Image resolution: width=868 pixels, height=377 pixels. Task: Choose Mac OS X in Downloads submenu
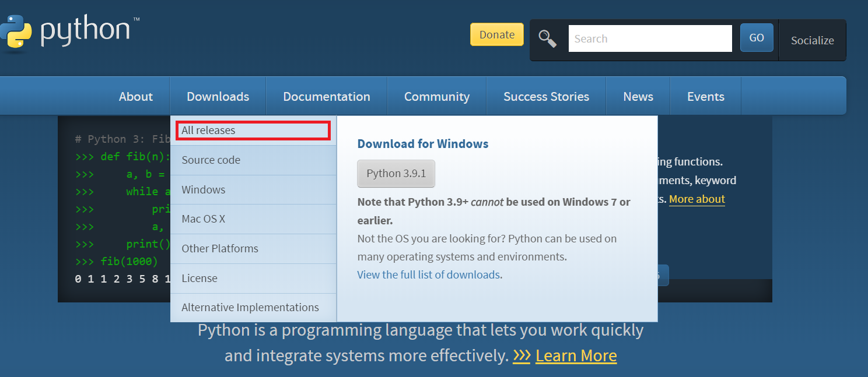[x=253, y=219]
